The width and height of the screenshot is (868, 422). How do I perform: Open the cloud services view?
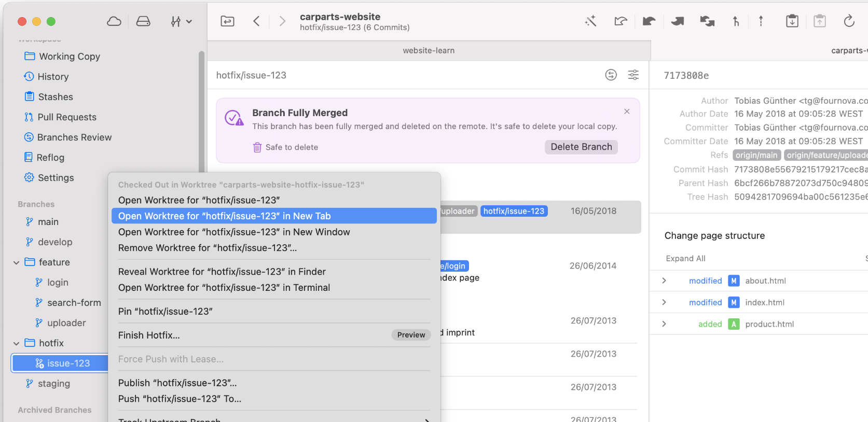[114, 21]
